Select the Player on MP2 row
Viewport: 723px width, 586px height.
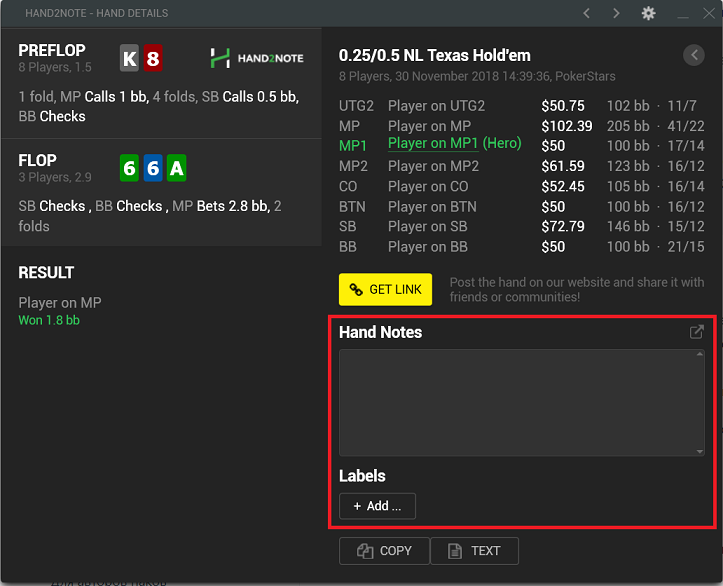pos(522,166)
